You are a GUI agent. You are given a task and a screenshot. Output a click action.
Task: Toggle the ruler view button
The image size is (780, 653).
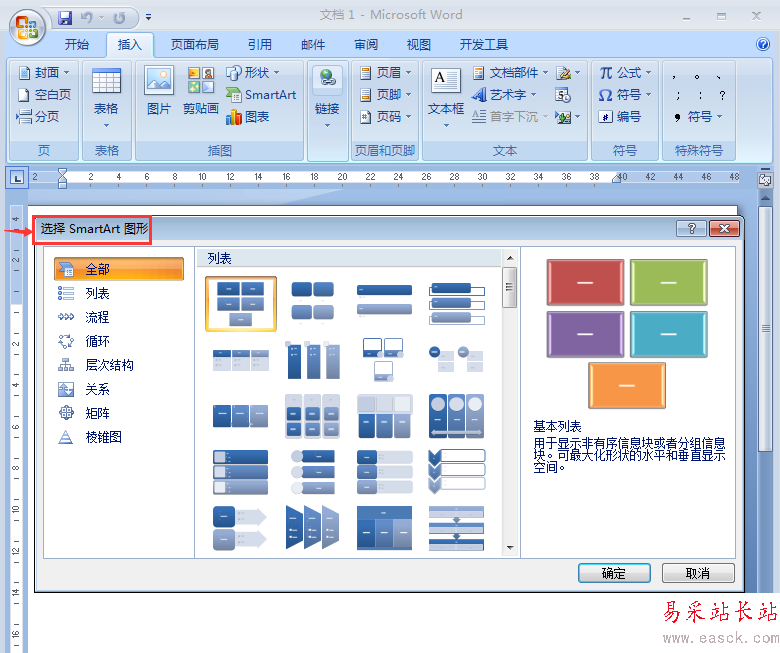tap(765, 180)
